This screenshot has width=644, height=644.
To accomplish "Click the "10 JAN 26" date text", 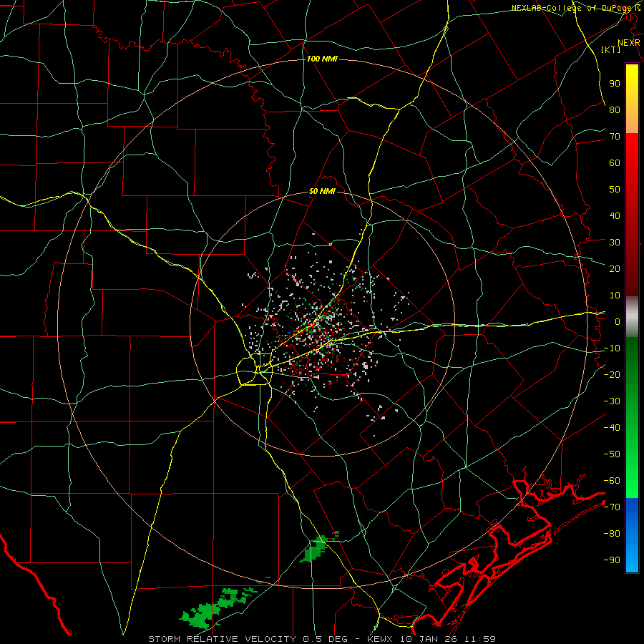I will [430, 639].
